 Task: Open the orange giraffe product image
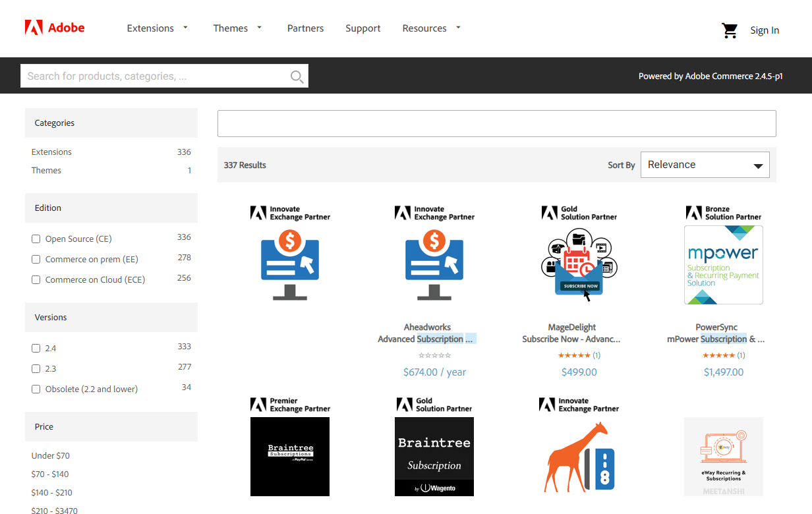coord(579,457)
